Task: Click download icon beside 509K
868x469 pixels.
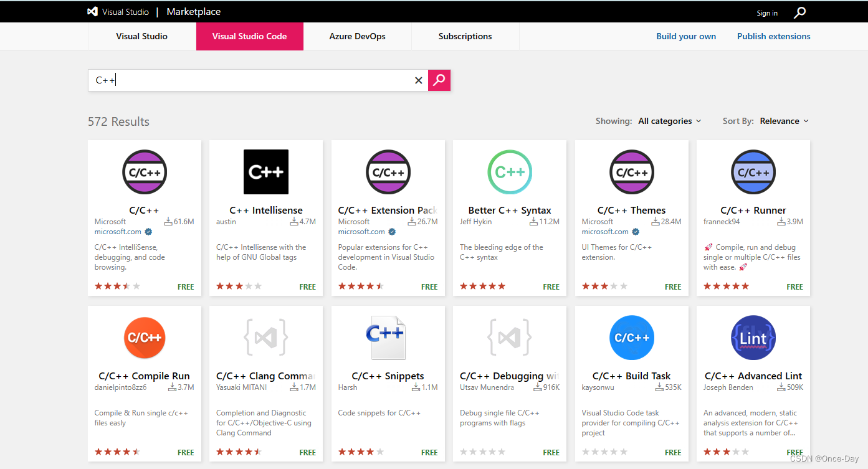Action: pyautogui.click(x=781, y=387)
